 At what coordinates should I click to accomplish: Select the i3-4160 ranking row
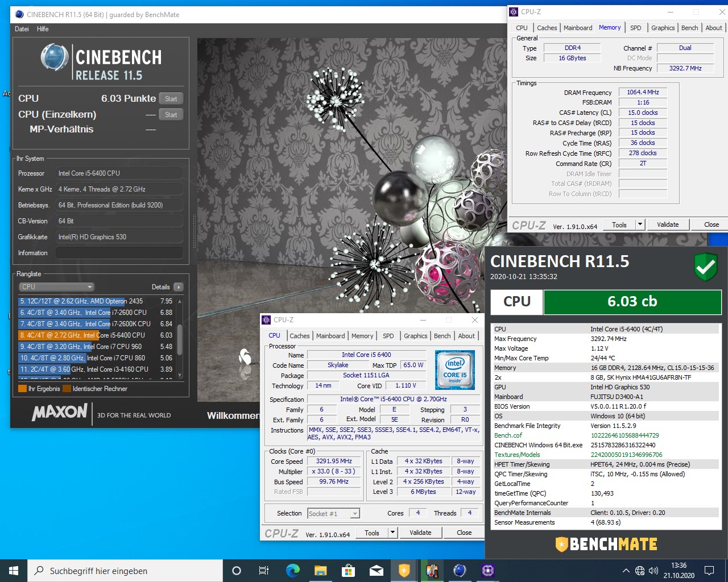point(97,369)
